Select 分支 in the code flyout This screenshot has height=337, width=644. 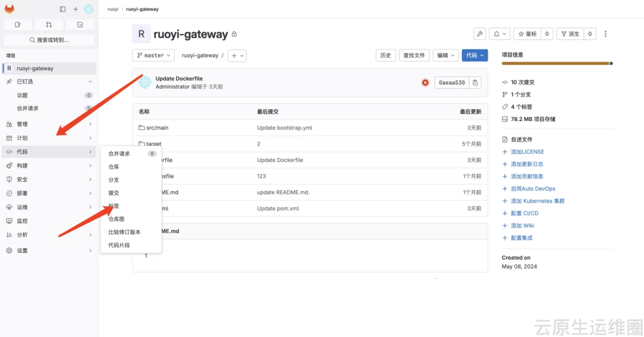click(131, 180)
